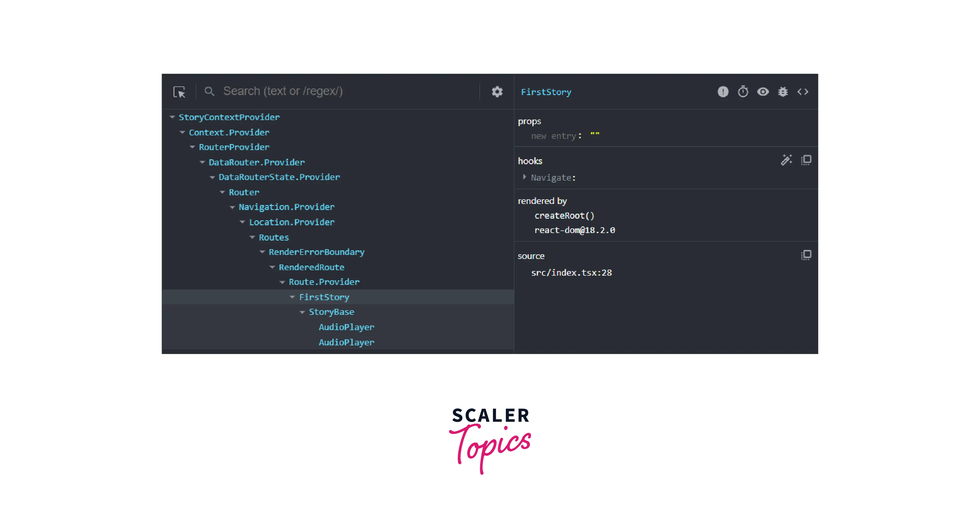This screenshot has height=530, width=980.
Task: Click the createRoot() rendered-by link
Action: 564,215
